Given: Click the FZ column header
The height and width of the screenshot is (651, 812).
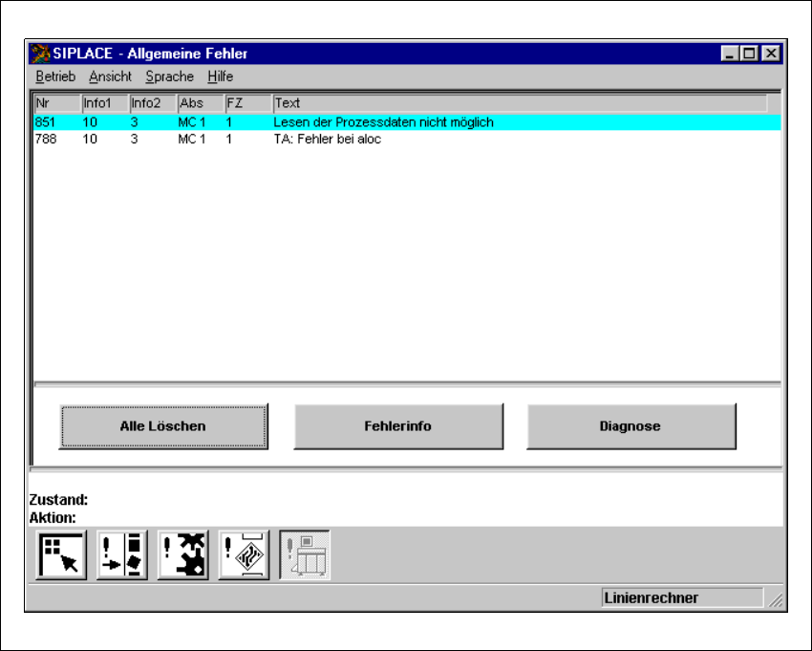Looking at the screenshot, I should coord(248,103).
